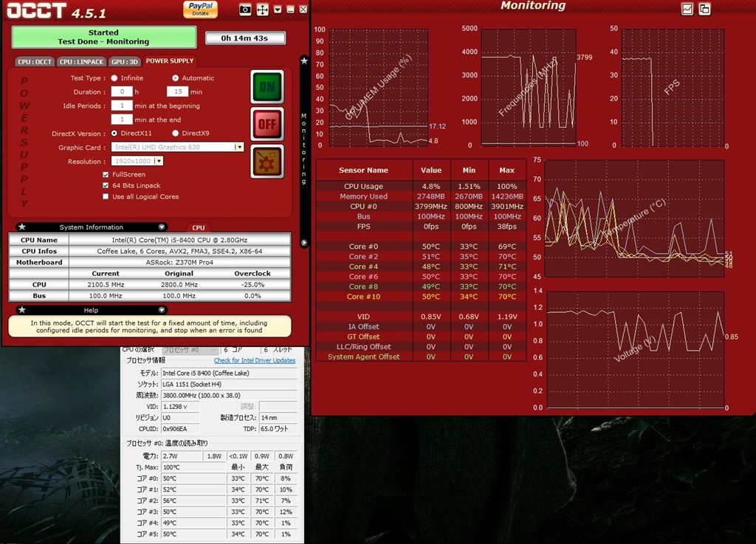Select the Infinite test type
This screenshot has height=544, width=756.
tap(114, 78)
